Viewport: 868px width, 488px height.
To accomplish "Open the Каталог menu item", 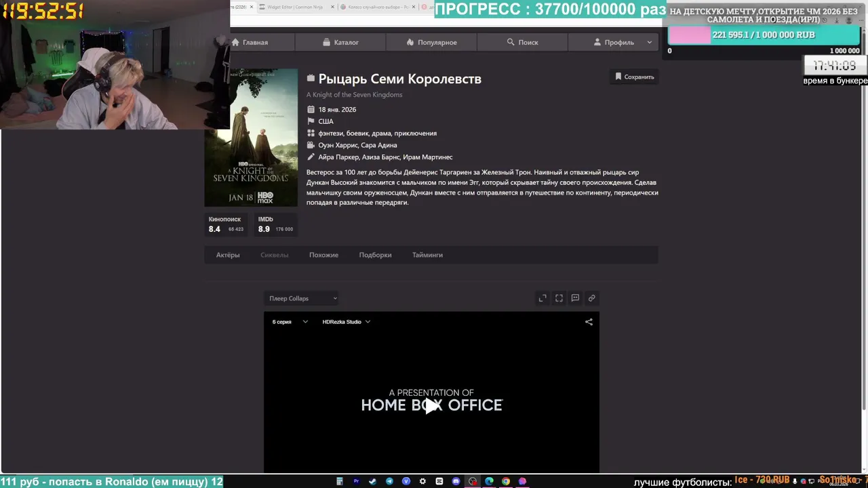I will coord(340,42).
